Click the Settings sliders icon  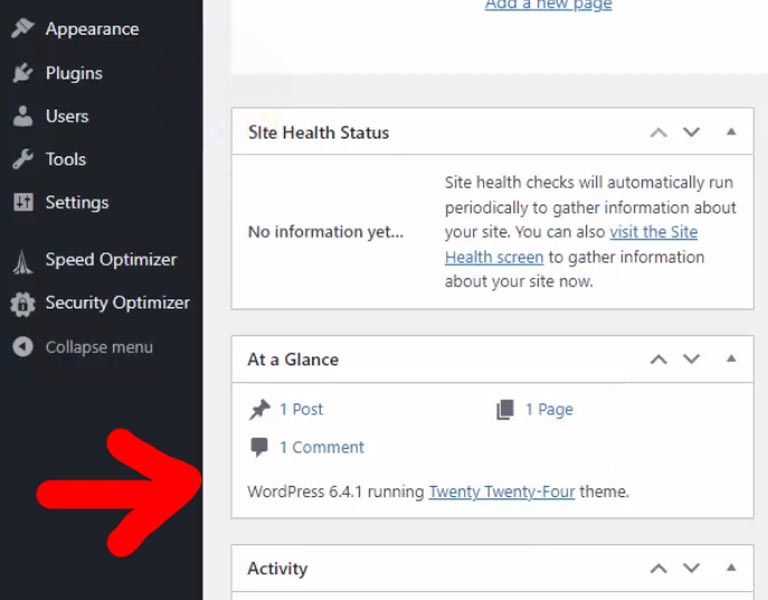23,202
